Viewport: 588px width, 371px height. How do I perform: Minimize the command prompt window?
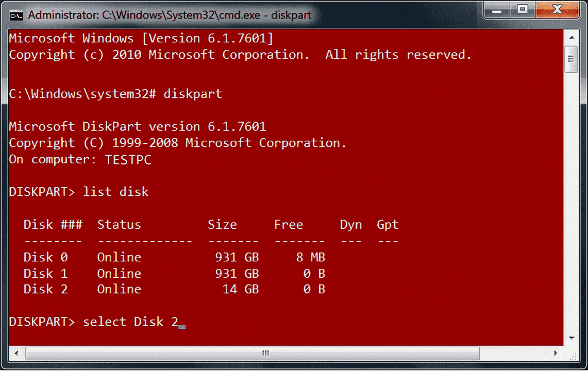coord(496,10)
